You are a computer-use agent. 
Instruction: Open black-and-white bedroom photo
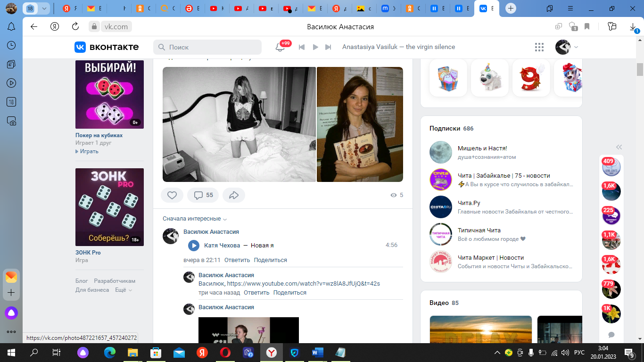pyautogui.click(x=239, y=124)
